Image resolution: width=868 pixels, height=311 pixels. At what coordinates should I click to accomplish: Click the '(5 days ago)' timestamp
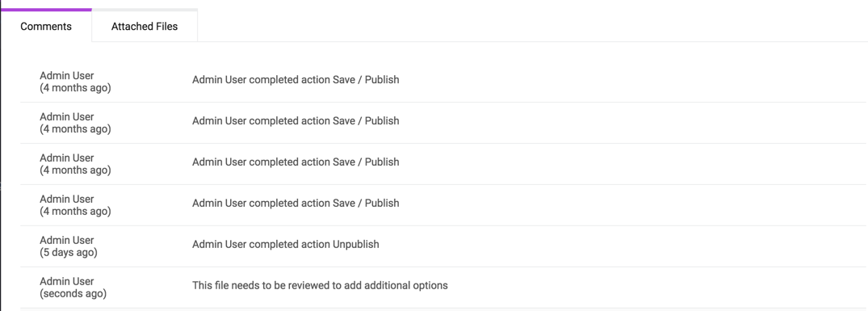69,252
